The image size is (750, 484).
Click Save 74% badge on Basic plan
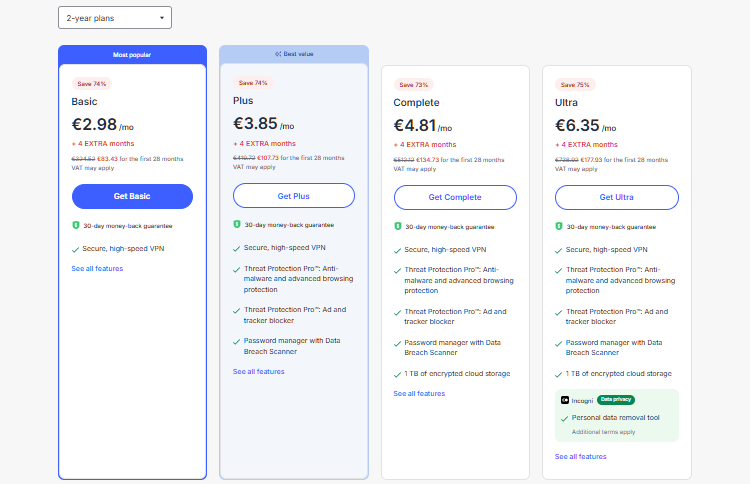click(92, 84)
